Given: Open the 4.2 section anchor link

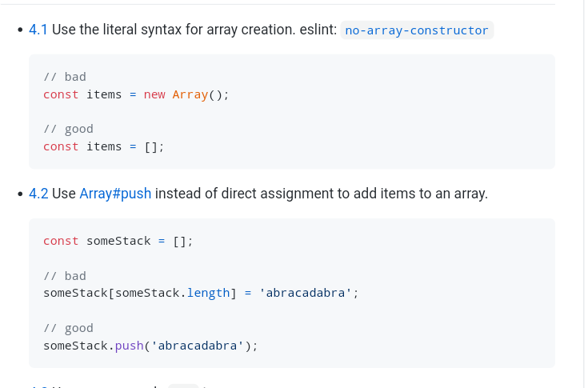Looking at the screenshot, I should click(x=38, y=194).
